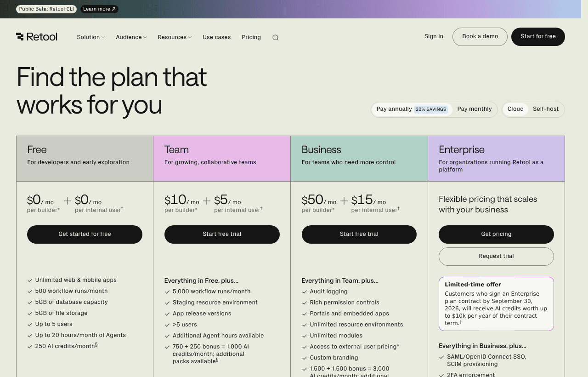
Task: Click checkmark beside Unlimited modules
Action: point(305,336)
